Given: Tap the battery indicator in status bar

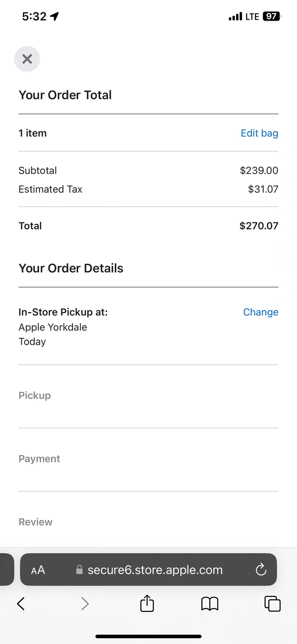Looking at the screenshot, I should point(272,17).
